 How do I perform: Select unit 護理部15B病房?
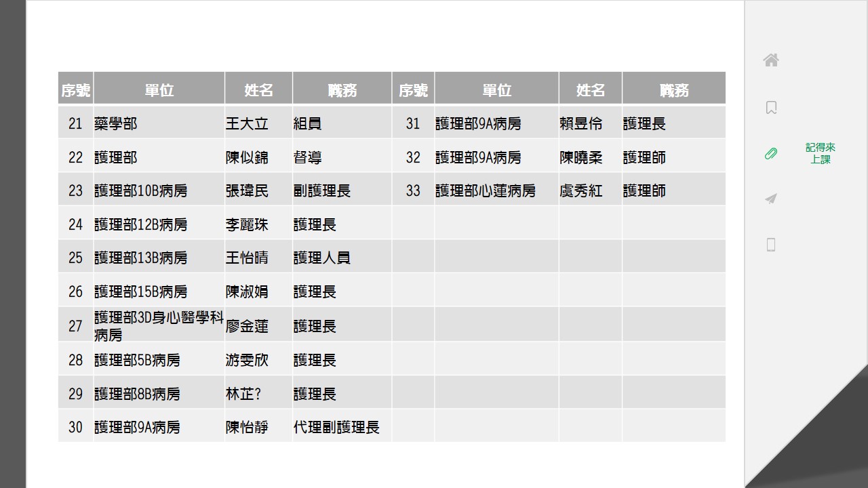coord(140,291)
